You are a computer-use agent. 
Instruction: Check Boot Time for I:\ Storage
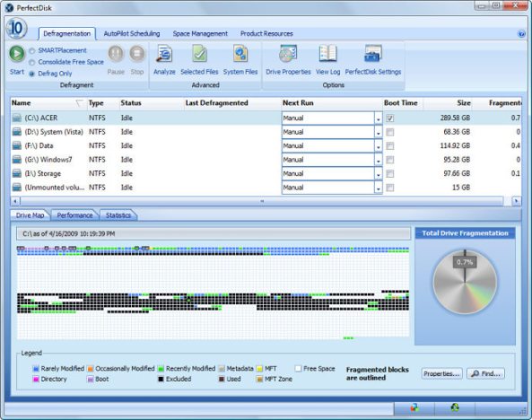pos(390,174)
